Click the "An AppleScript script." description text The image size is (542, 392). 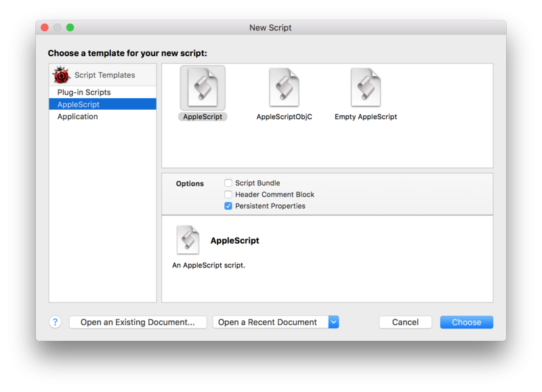coord(209,265)
